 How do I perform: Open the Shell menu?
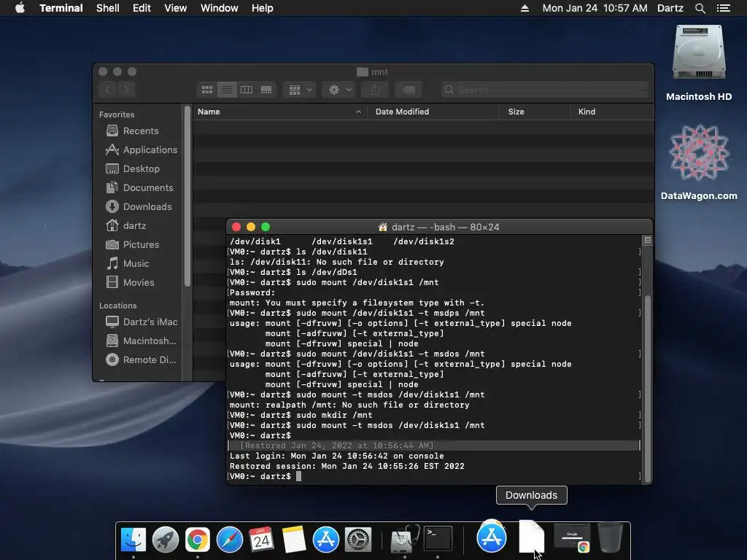point(108,8)
